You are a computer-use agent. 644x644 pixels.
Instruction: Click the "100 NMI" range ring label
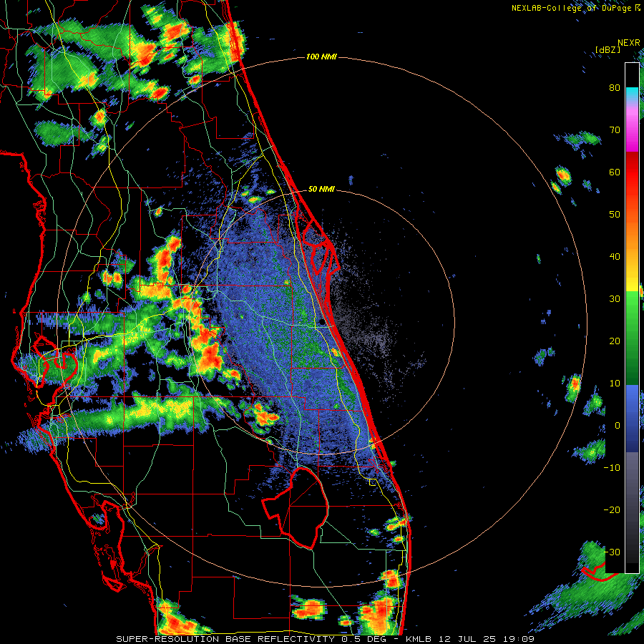click(321, 57)
